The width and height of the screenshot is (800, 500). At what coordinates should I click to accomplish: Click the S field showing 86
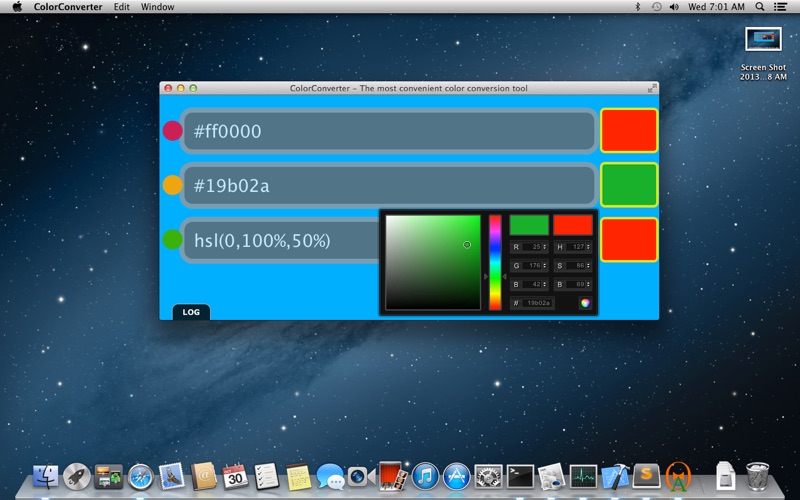point(576,266)
